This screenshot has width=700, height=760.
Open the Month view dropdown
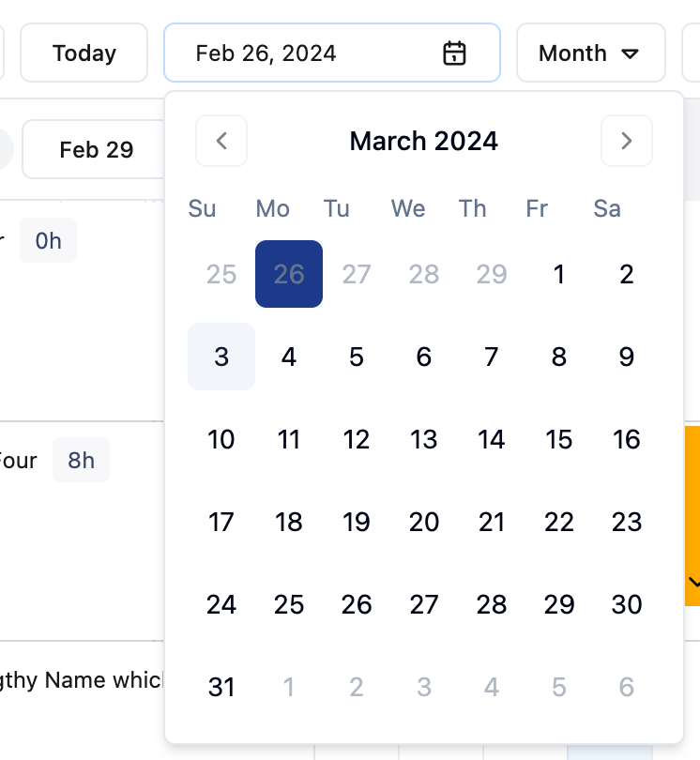coord(590,53)
